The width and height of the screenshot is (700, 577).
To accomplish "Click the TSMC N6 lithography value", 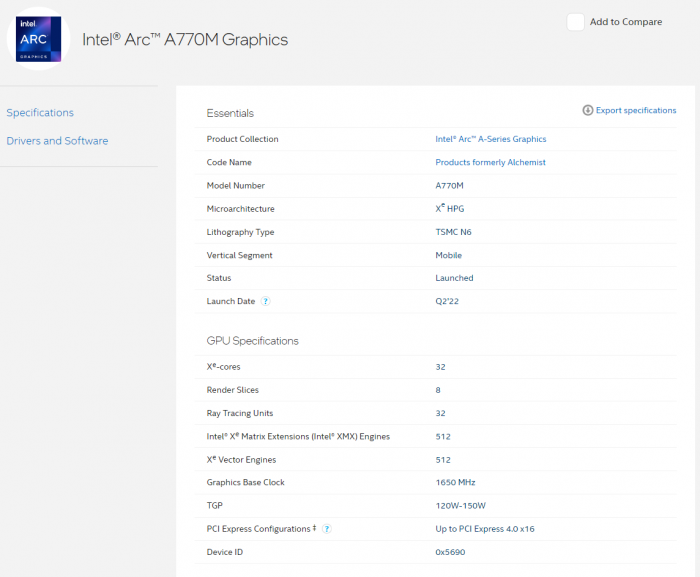I will click(453, 232).
